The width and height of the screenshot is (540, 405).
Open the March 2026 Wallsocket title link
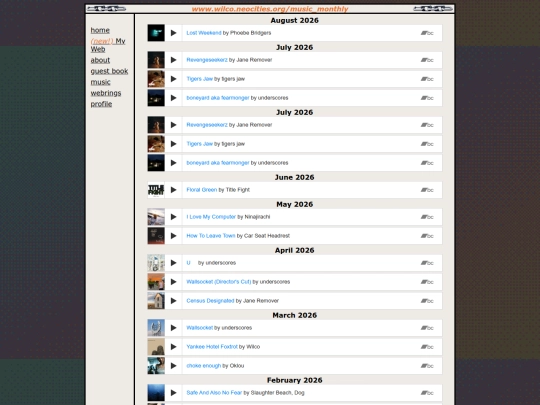[x=199, y=328]
